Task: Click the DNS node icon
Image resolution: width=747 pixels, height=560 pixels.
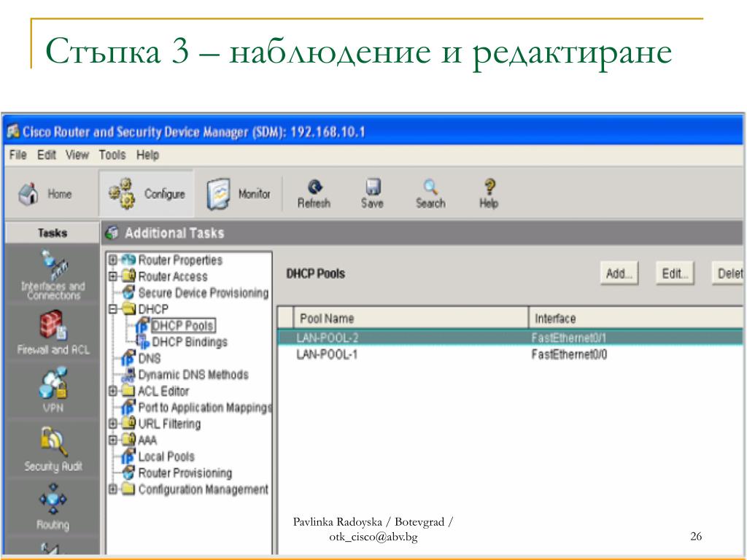Action: (128, 358)
